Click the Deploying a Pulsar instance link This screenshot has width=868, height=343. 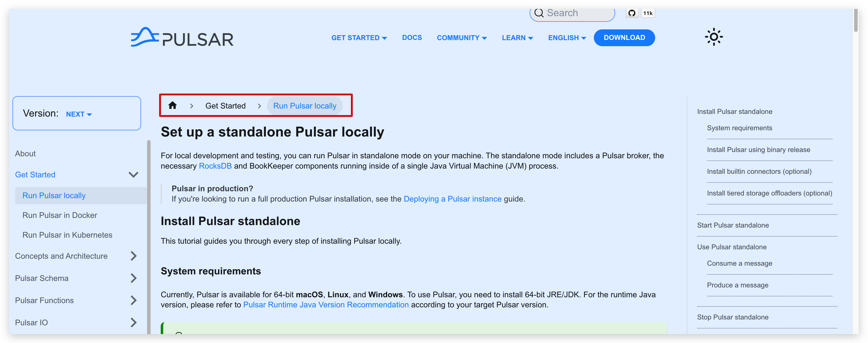453,199
